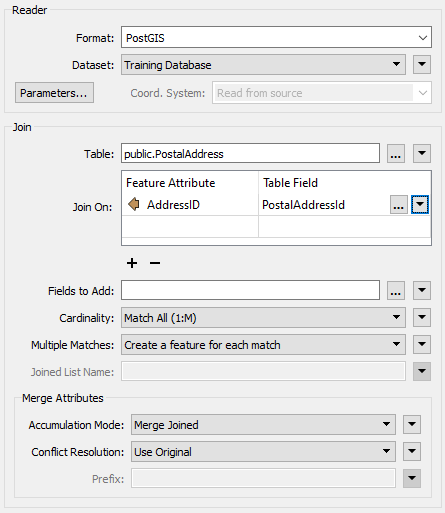Open the Cardinality Match All dropdown

[263, 318]
